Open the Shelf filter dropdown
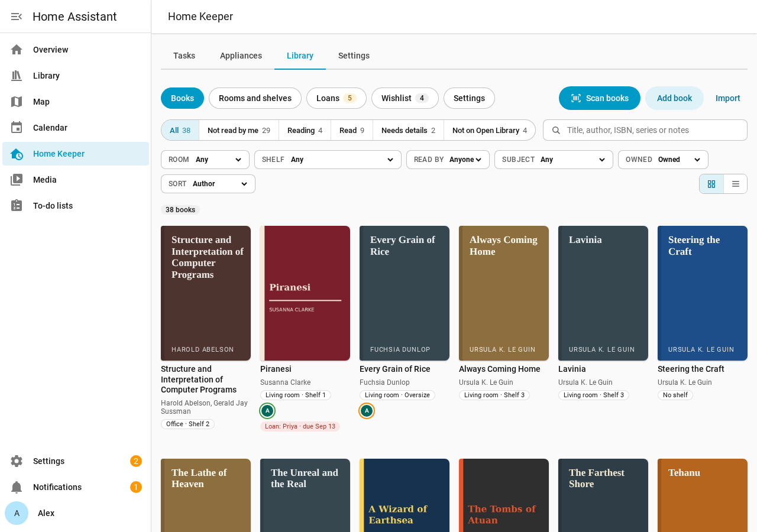The height and width of the screenshot is (532, 757). click(x=328, y=160)
